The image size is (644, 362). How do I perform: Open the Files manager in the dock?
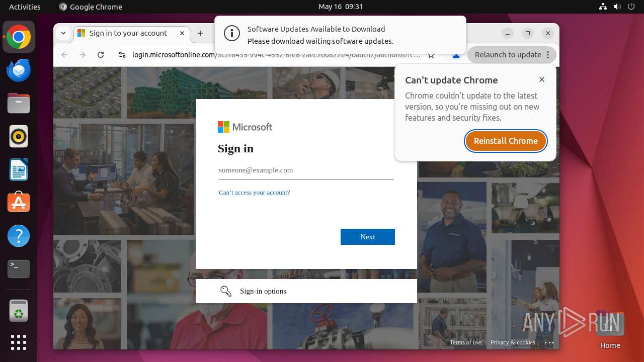point(19,104)
